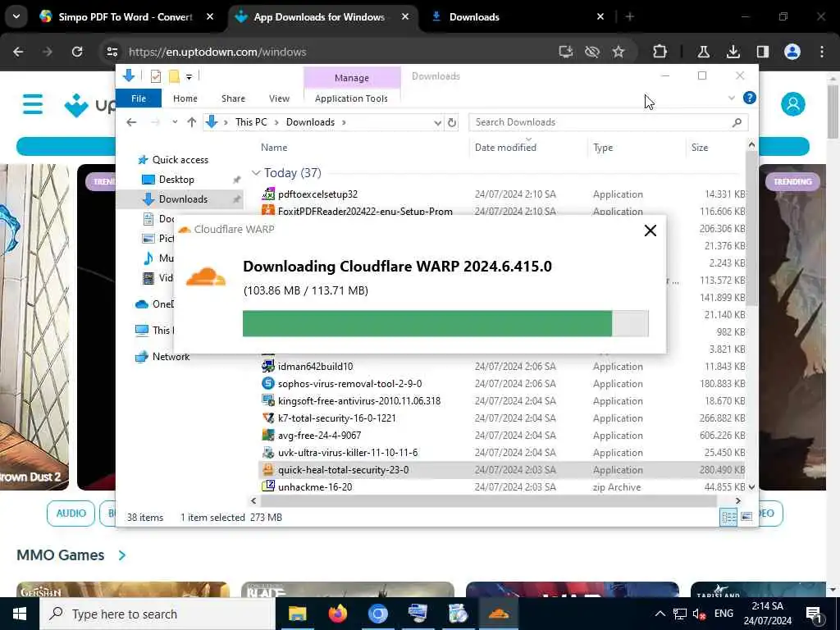Toggle the browser side panel icon
Screen dimensions: 840x630
[762, 52]
